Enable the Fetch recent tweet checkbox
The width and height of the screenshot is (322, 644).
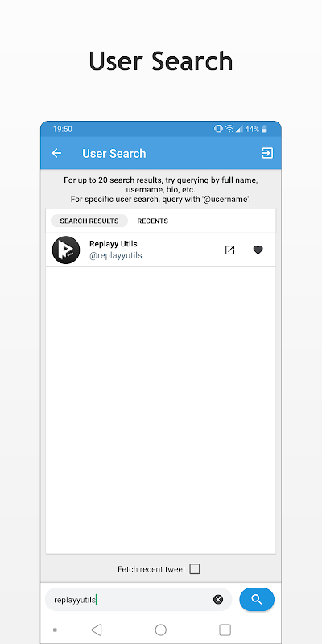click(195, 569)
